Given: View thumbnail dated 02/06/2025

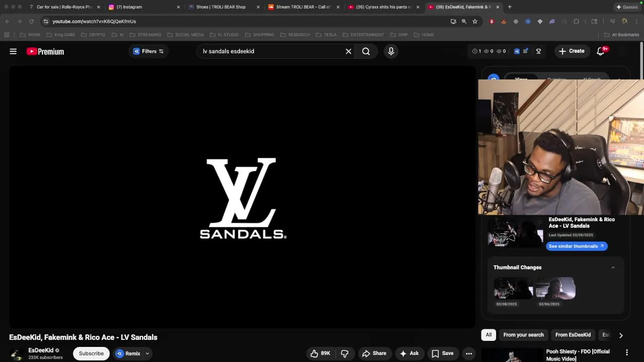Looking at the screenshot, I should [x=555, y=289].
